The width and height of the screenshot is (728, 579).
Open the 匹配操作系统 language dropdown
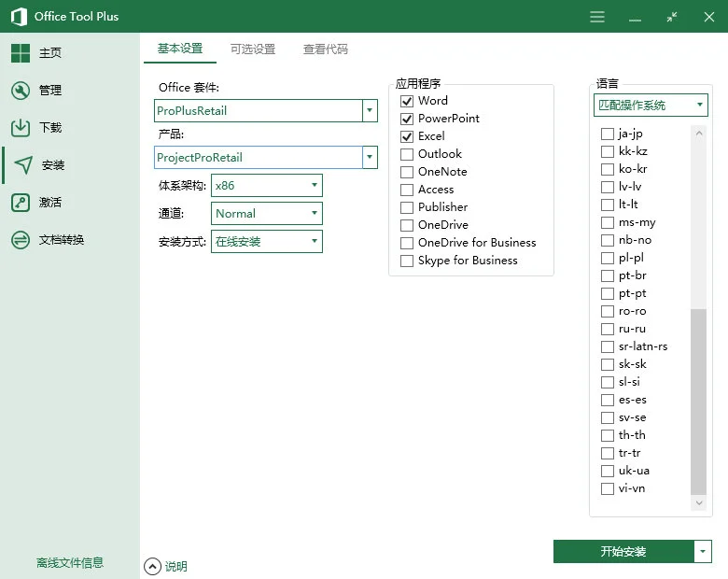(651, 105)
